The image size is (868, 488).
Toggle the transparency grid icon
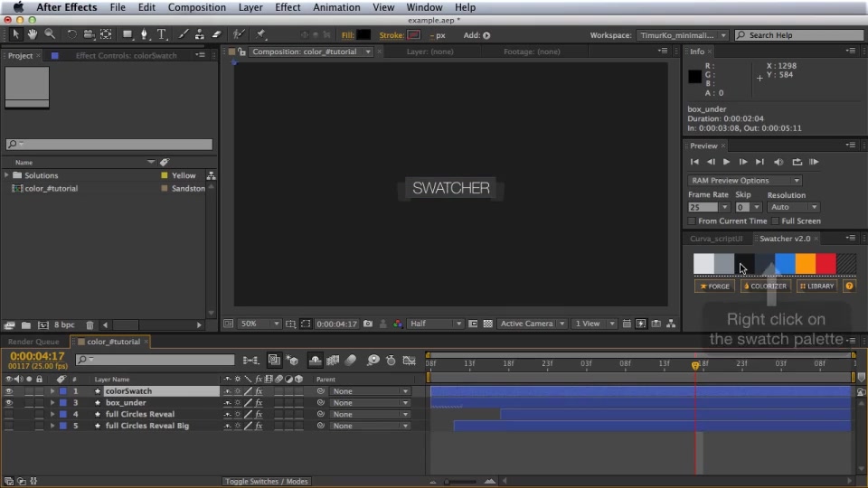pos(487,324)
